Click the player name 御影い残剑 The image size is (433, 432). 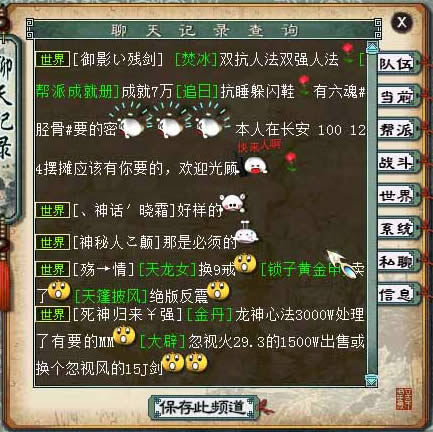click(x=118, y=60)
